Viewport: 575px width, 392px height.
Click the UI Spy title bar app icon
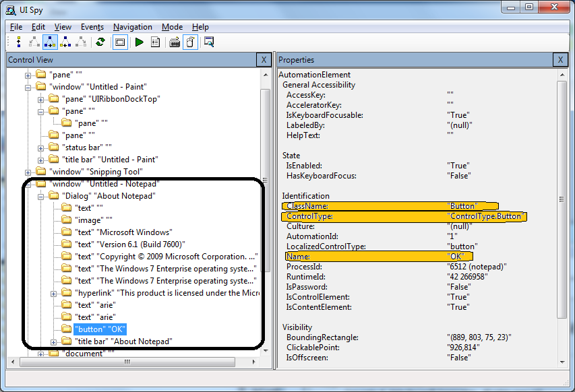tap(11, 10)
